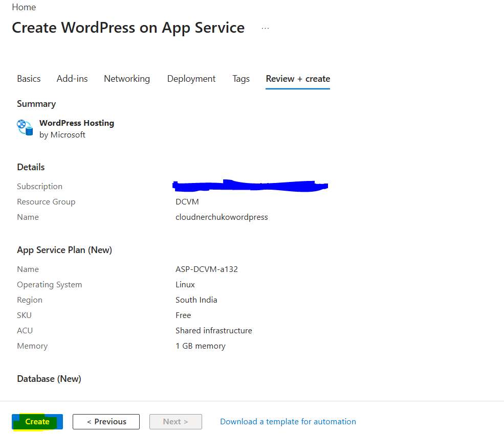
Task: Select the Review + create tab
Action: [x=298, y=79]
